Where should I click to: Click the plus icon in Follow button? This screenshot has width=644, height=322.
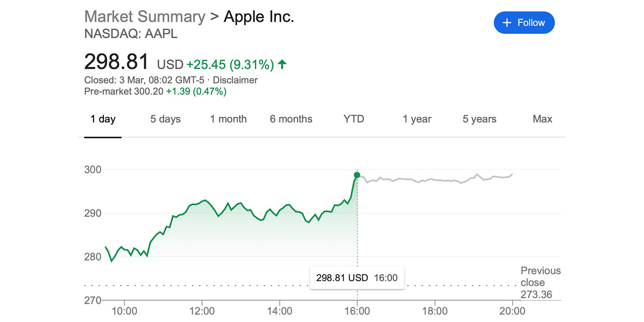coord(507,23)
